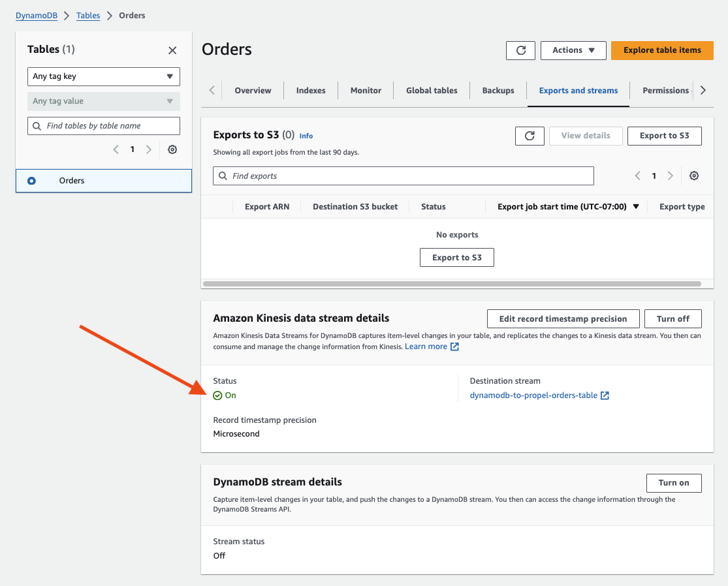Open the Global tables tab

click(x=432, y=91)
